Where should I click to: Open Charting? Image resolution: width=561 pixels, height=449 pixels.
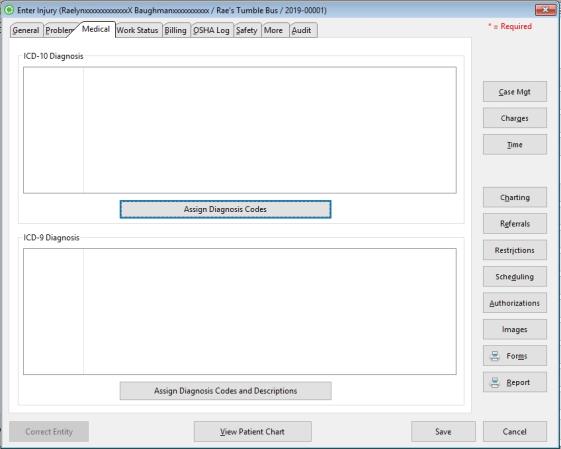point(514,197)
